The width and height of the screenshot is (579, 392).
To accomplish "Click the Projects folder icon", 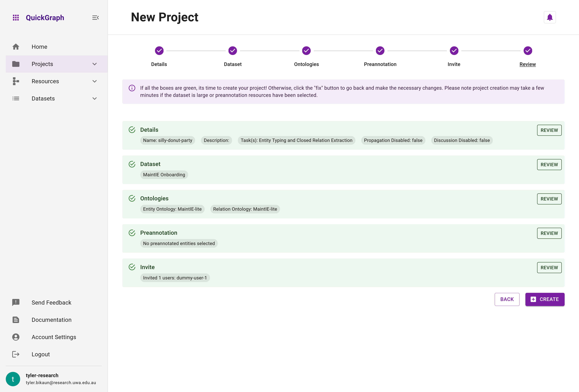I will [x=16, y=64].
